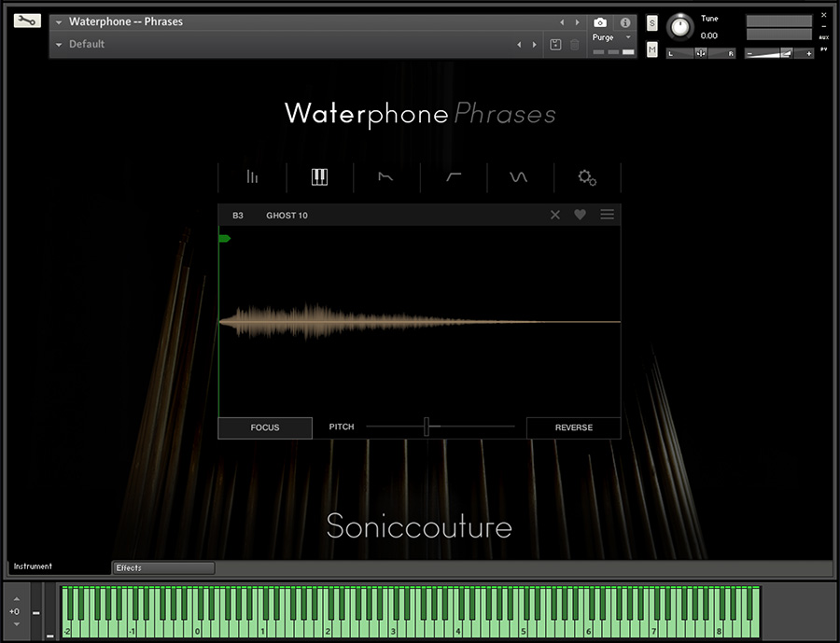Click the pan slider left side L
840x643 pixels.
tap(671, 53)
